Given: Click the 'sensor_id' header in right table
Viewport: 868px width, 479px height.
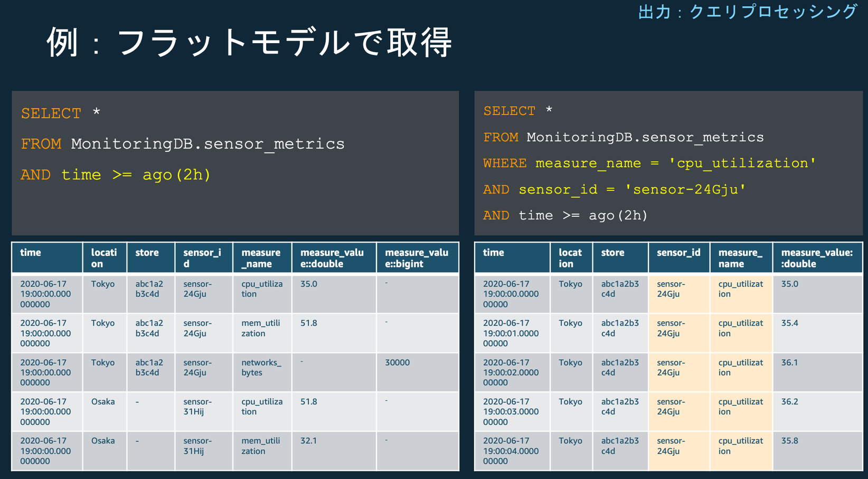Looking at the screenshot, I should (x=678, y=253).
